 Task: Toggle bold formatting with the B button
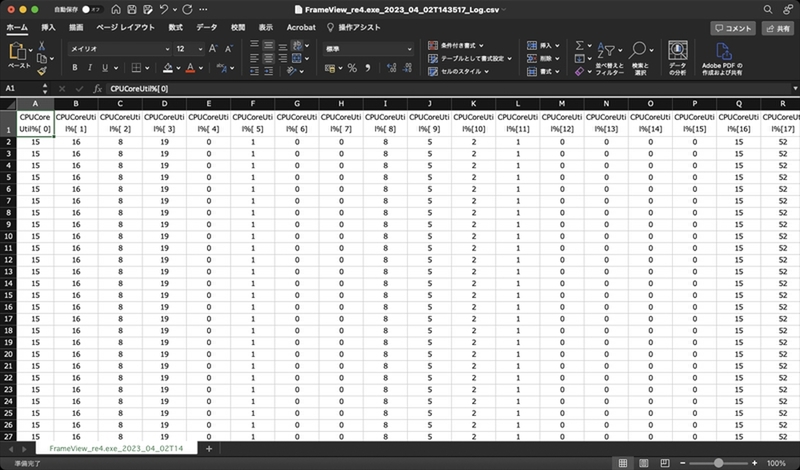pyautogui.click(x=75, y=68)
